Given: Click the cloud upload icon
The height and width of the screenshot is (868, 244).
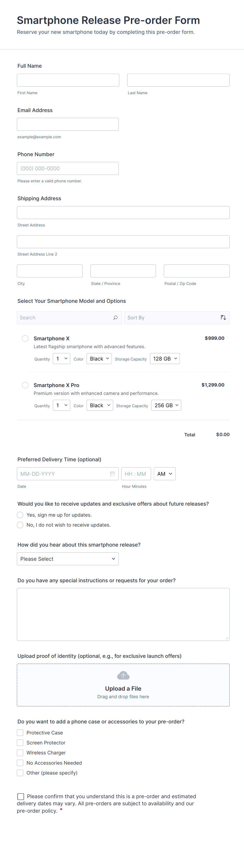Looking at the screenshot, I should [x=123, y=676].
